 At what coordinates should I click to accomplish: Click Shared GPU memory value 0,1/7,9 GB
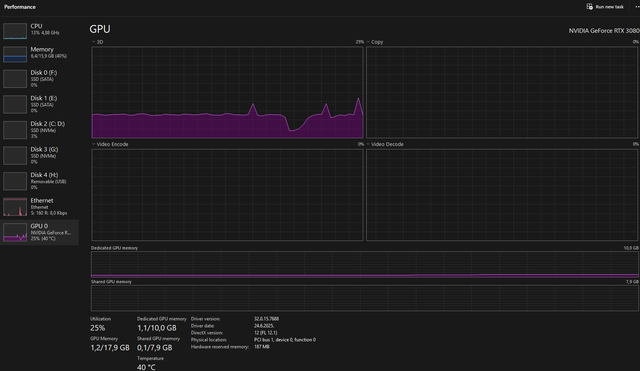[x=154, y=348]
